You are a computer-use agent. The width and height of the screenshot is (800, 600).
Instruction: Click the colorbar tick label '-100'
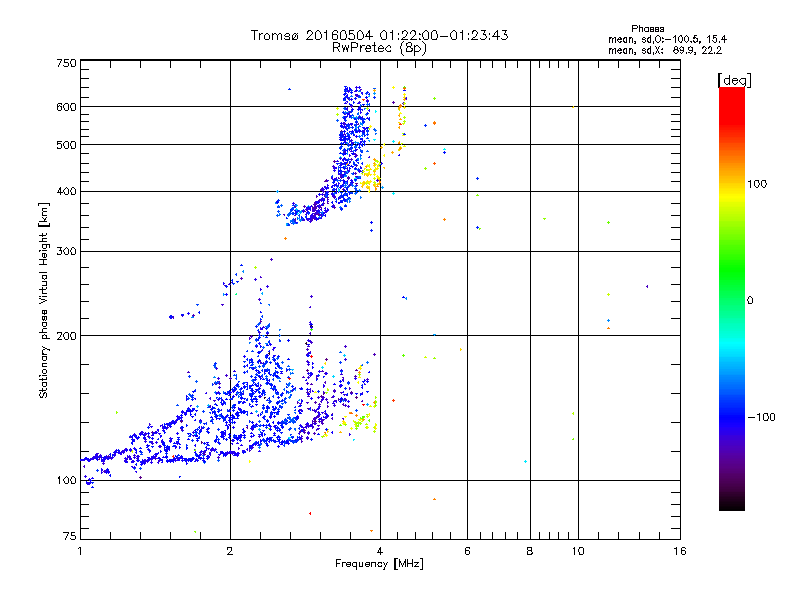[762, 417]
